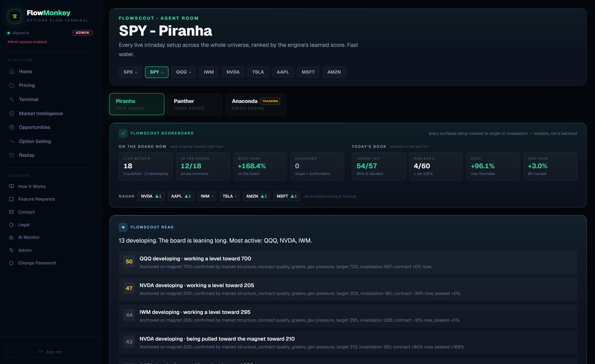
Task: Click the AI Monitor robot icon
Action: click(x=11, y=237)
